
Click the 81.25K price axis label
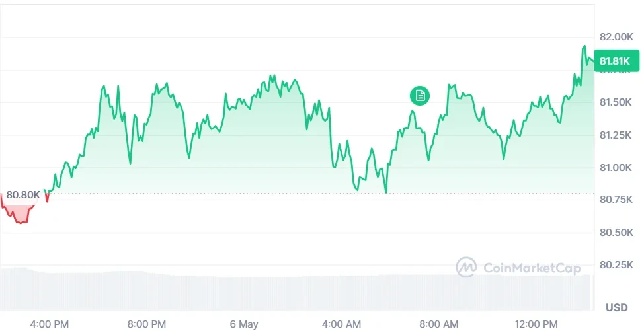(x=616, y=135)
